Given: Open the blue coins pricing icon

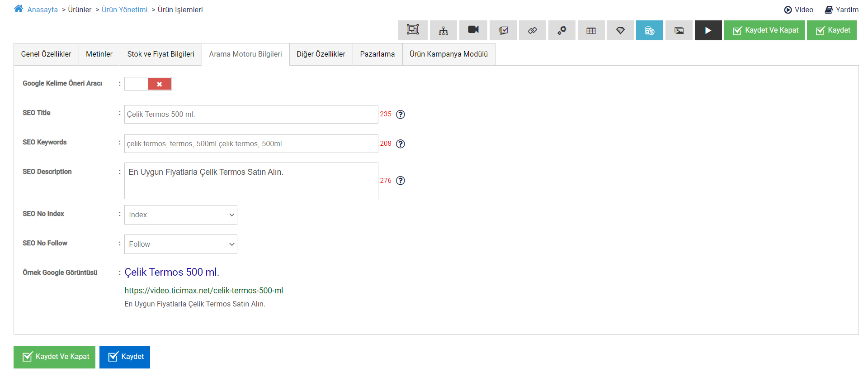Looking at the screenshot, I should coord(649,30).
